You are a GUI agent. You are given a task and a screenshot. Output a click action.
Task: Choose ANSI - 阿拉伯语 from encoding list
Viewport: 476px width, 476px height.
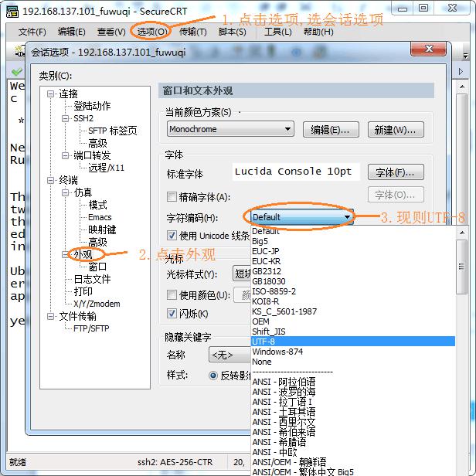click(x=353, y=382)
